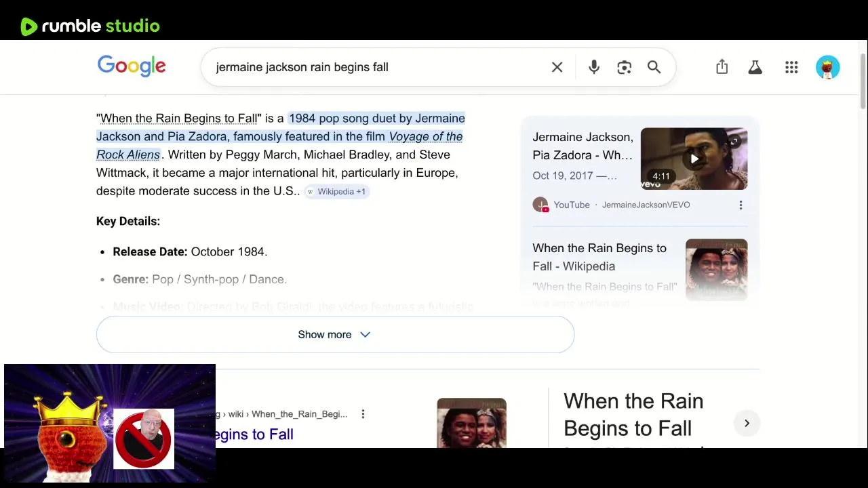Click JermaineJacksonVEVO channel name

click(646, 205)
